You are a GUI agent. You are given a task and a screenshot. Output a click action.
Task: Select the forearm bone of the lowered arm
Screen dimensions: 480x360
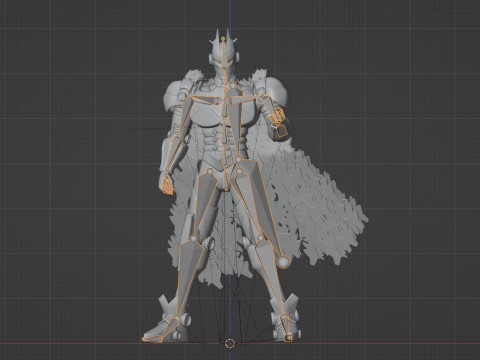(173, 152)
